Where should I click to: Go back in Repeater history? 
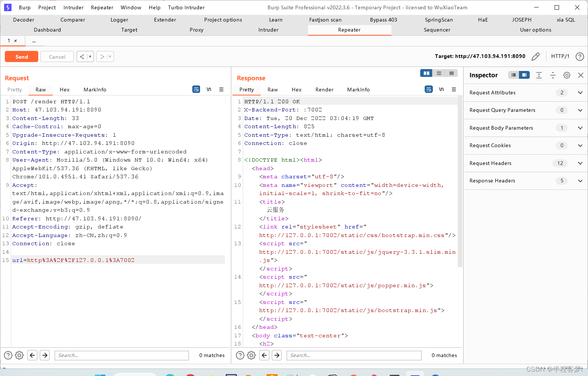pyautogui.click(x=82, y=56)
